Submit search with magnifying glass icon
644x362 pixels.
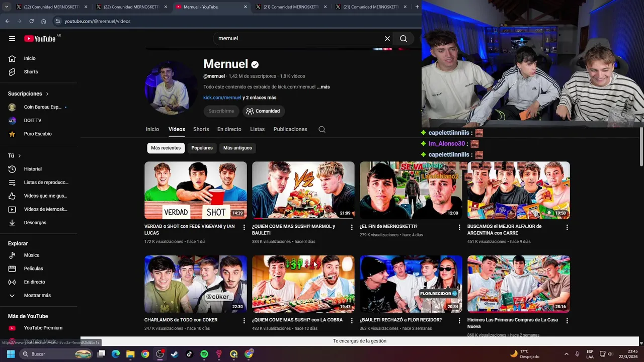[404, 39]
